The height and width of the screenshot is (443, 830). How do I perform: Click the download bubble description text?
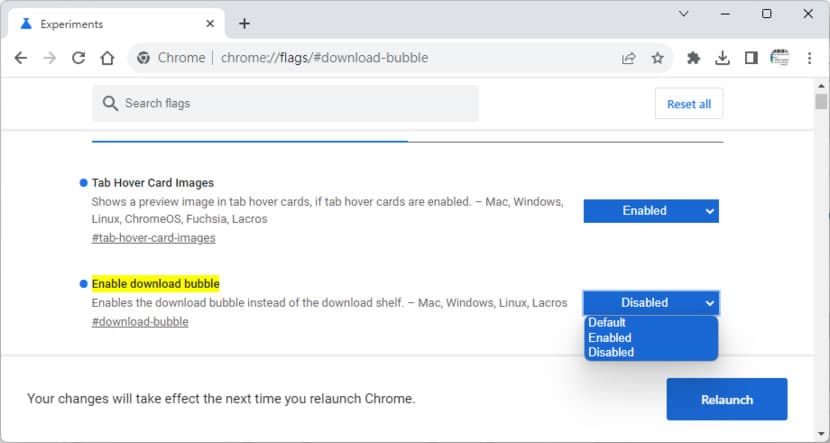329,303
